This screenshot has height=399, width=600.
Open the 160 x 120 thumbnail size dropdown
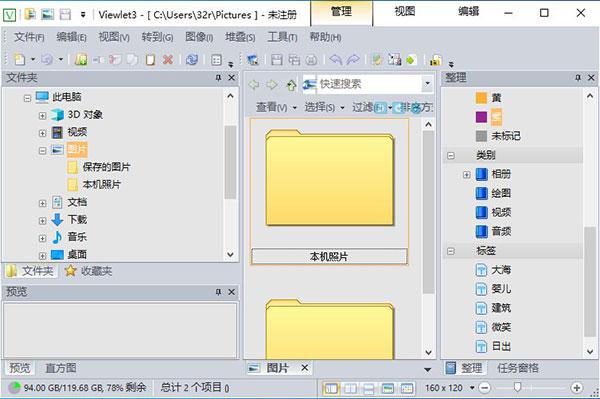pyautogui.click(x=472, y=388)
